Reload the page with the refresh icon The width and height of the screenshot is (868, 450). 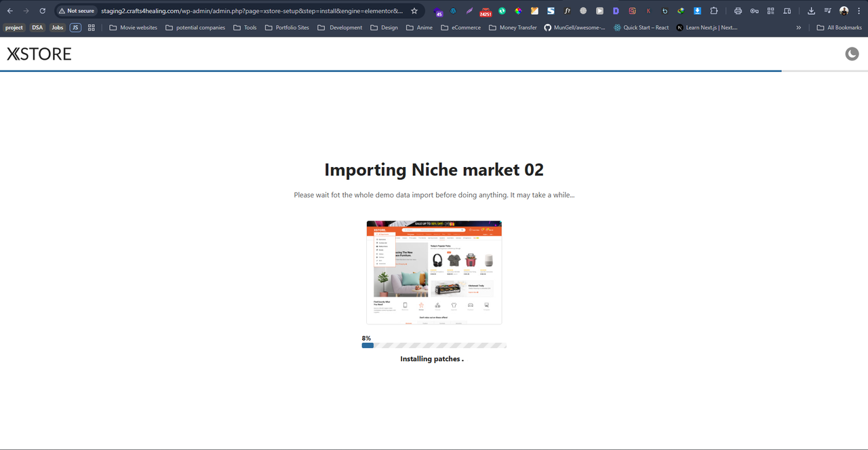pyautogui.click(x=43, y=11)
